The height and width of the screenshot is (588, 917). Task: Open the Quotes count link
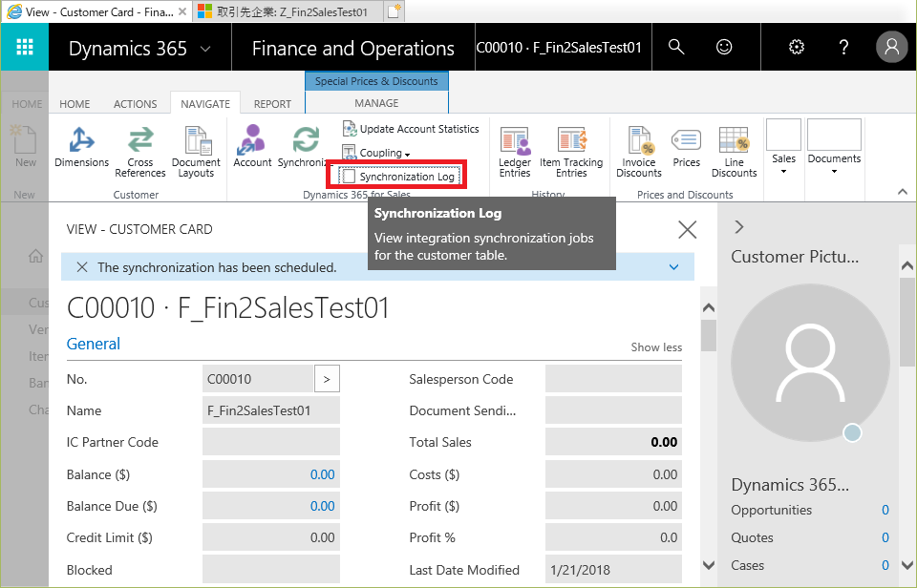(885, 537)
